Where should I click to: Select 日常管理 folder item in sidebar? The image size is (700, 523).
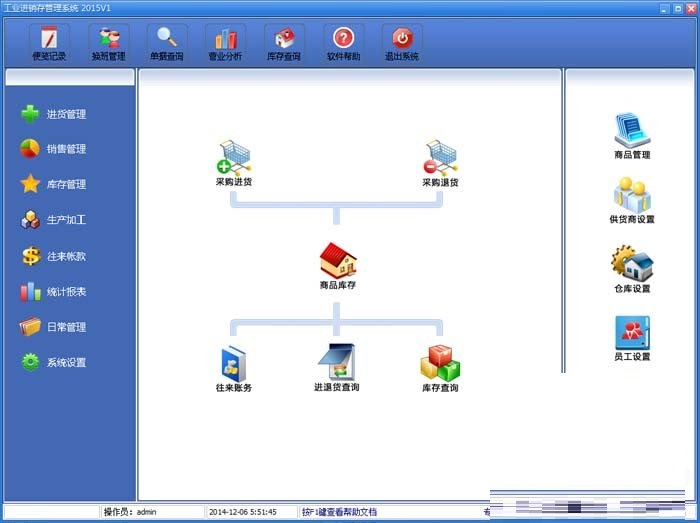[54, 327]
